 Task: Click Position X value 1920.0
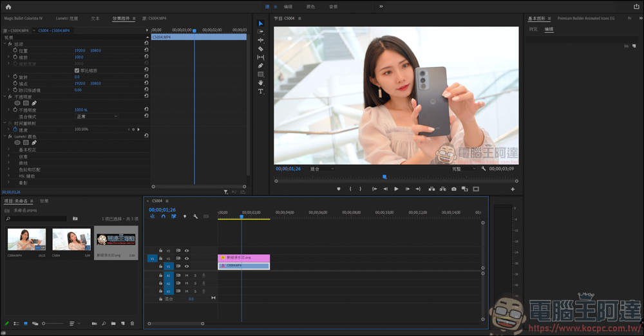tap(80, 50)
